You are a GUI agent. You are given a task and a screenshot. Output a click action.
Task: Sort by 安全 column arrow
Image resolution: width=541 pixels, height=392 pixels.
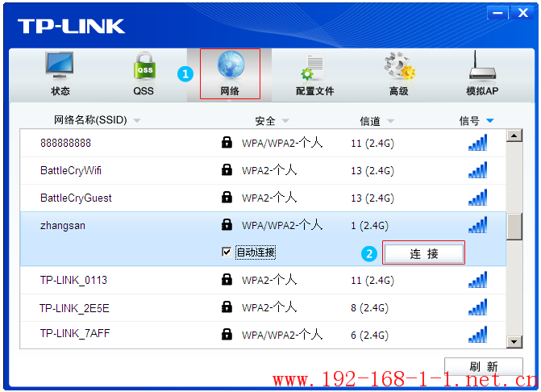(x=285, y=121)
